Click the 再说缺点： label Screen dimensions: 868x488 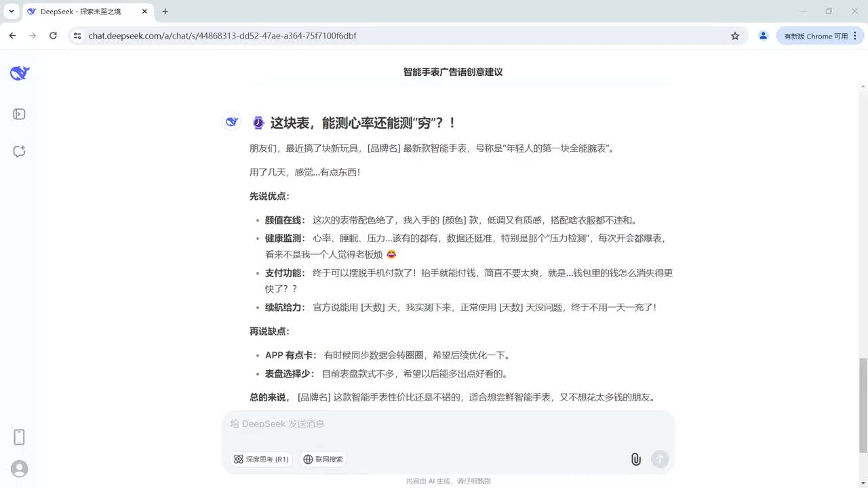[269, 331]
